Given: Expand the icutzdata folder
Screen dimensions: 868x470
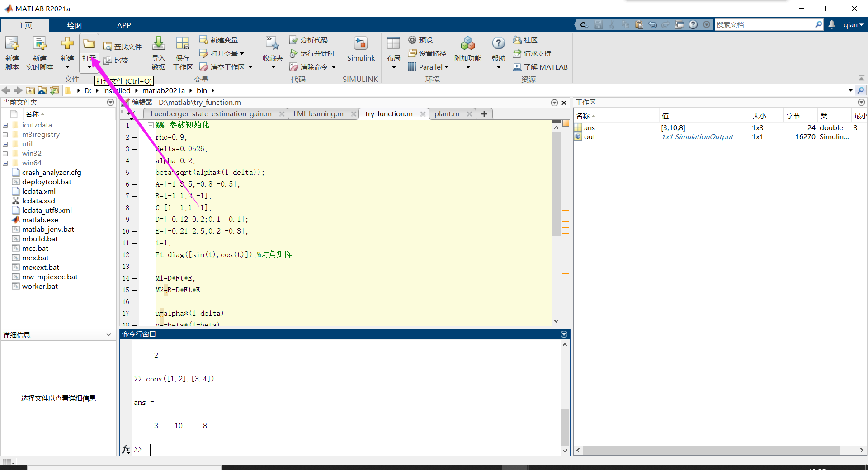Looking at the screenshot, I should pos(5,125).
